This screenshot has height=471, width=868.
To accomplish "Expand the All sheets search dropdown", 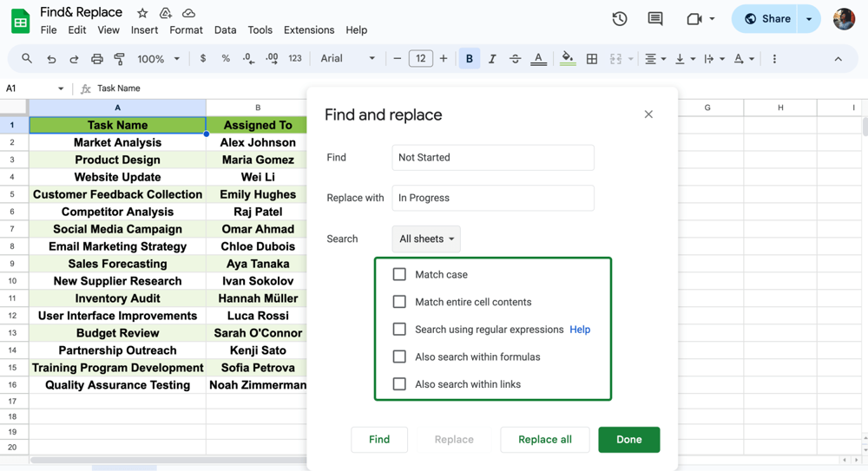I will (x=426, y=239).
